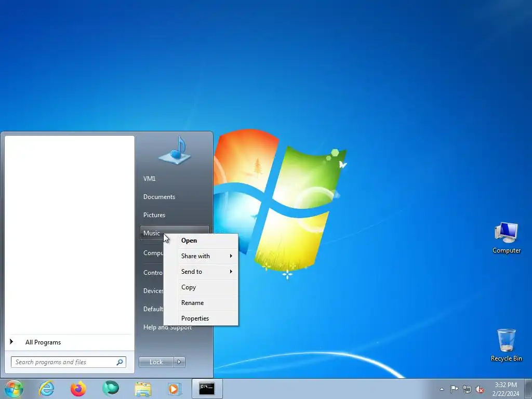
Task: Switch to Command Prompt taskbar window
Action: [x=207, y=389]
